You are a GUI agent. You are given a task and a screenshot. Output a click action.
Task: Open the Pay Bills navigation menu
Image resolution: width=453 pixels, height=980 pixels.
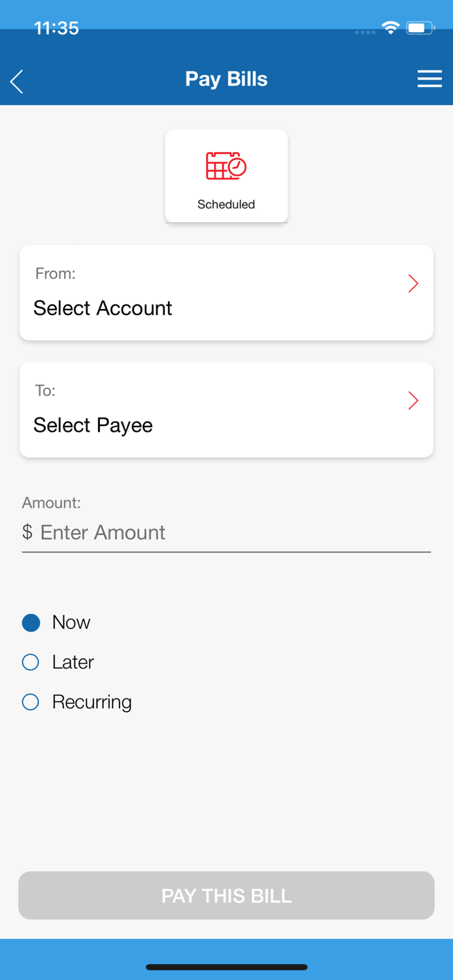[429, 78]
